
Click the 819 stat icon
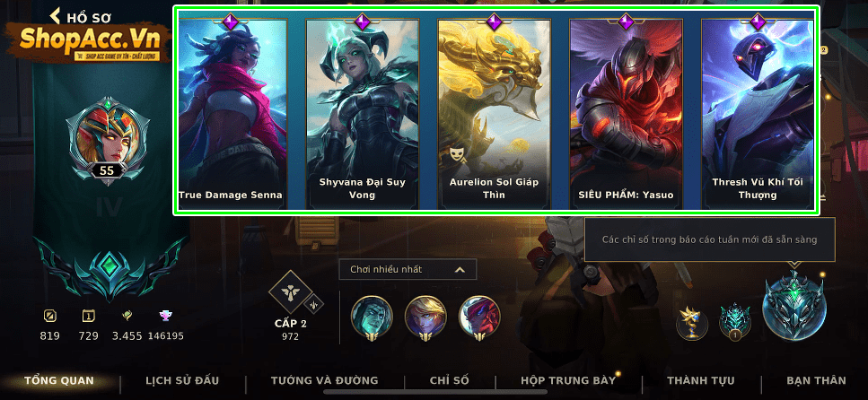(x=50, y=316)
